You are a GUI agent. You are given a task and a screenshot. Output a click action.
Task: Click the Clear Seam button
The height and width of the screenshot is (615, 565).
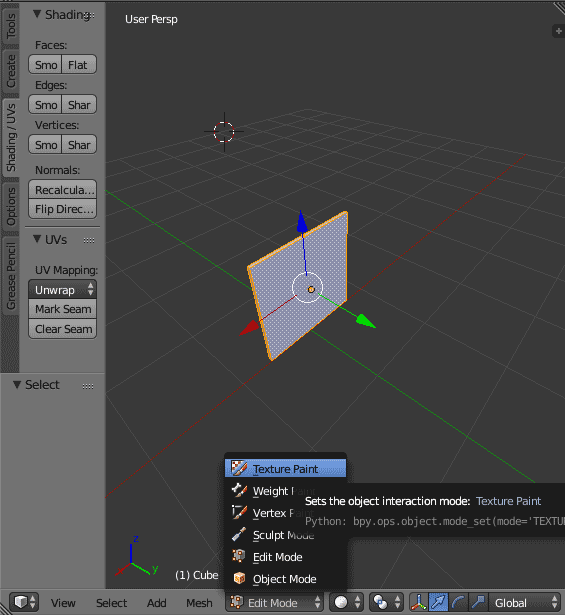(x=62, y=329)
